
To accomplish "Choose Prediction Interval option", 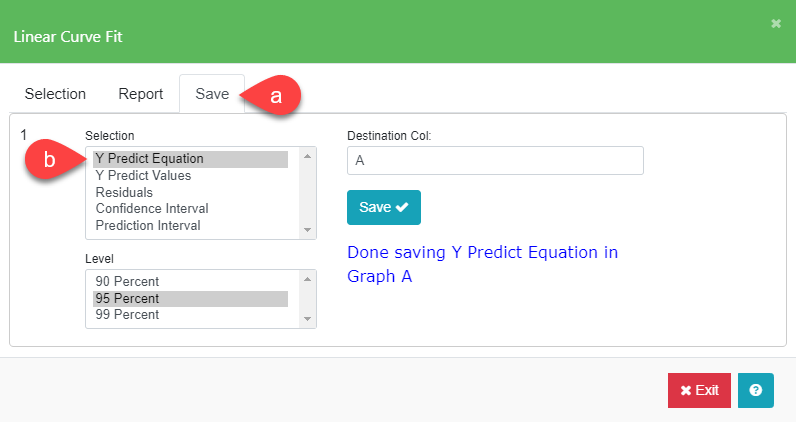I will tap(148, 226).
